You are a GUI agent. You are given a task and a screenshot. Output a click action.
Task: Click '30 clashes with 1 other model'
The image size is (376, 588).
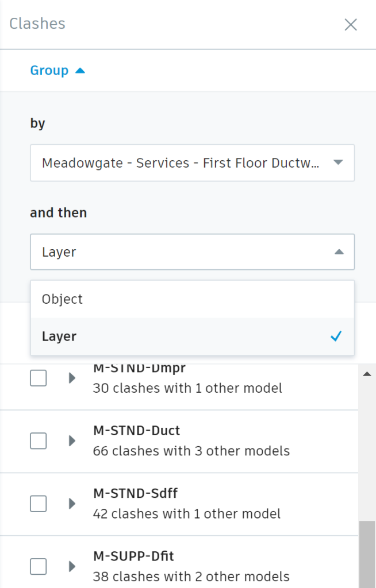click(187, 388)
